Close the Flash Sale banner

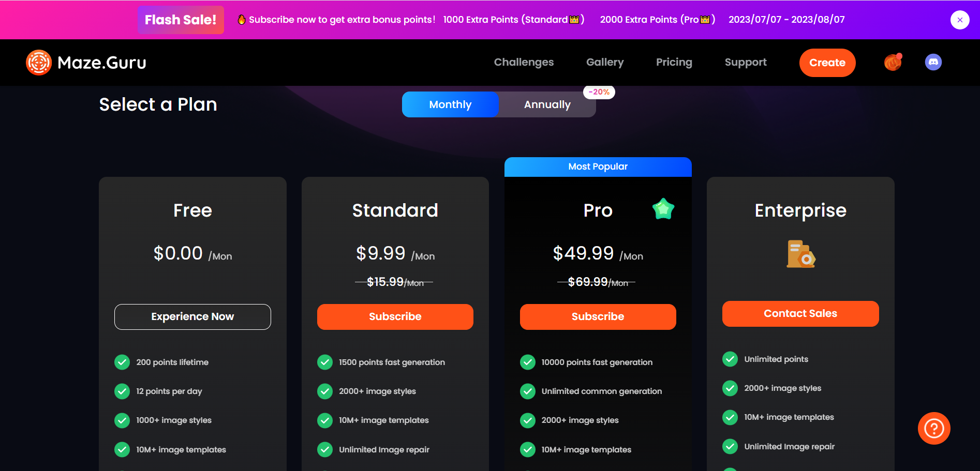coord(959,20)
